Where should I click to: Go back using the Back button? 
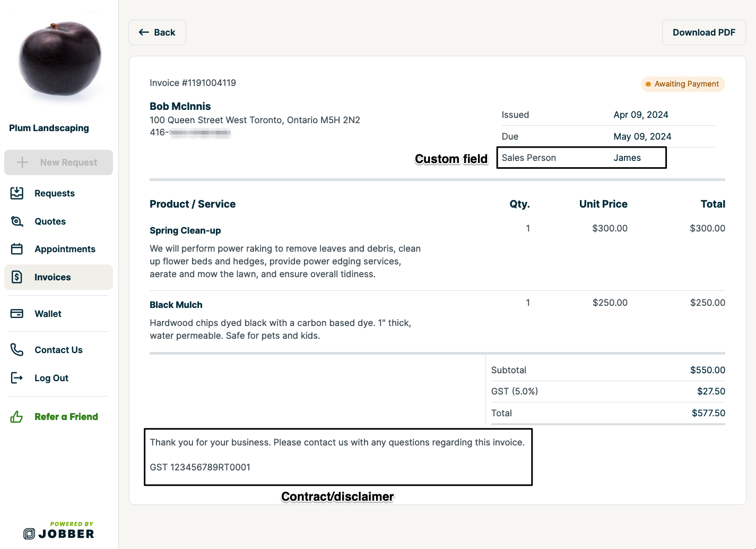[157, 32]
